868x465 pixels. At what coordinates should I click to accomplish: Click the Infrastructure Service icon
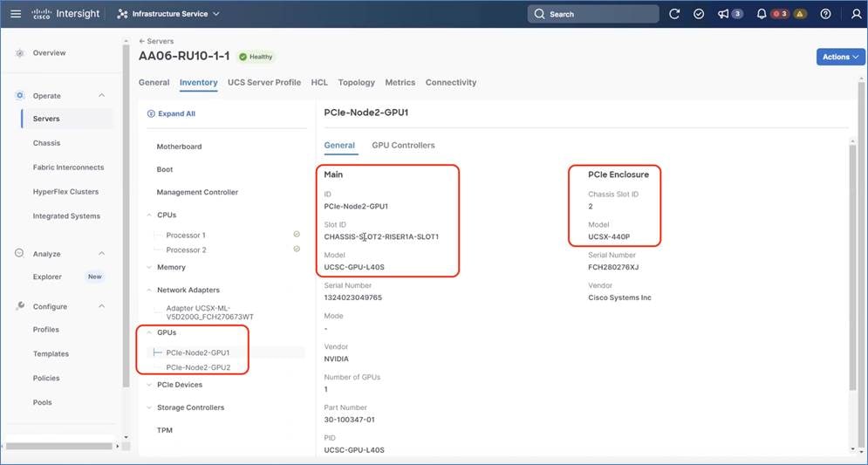tap(122, 14)
